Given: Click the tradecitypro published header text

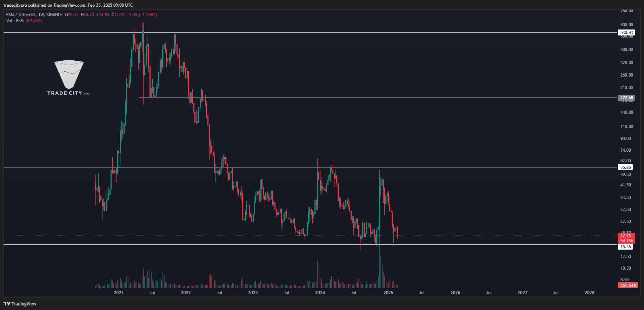Looking at the screenshot, I should click(x=68, y=5).
